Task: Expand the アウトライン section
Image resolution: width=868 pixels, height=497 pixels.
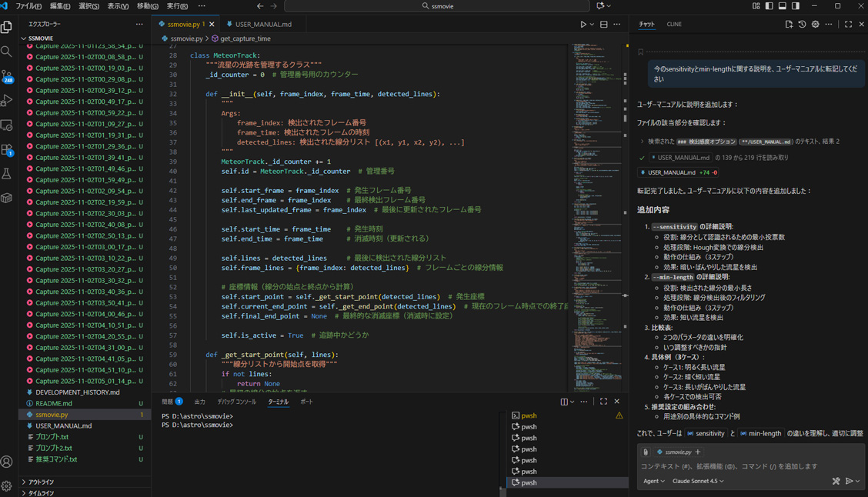Action: [41, 482]
